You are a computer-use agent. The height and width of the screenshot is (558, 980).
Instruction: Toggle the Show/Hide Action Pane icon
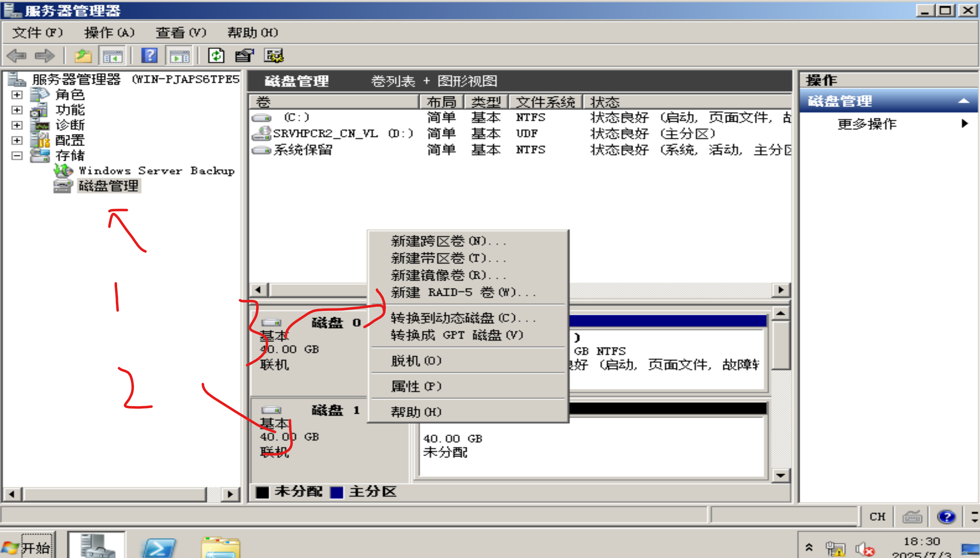tap(180, 55)
